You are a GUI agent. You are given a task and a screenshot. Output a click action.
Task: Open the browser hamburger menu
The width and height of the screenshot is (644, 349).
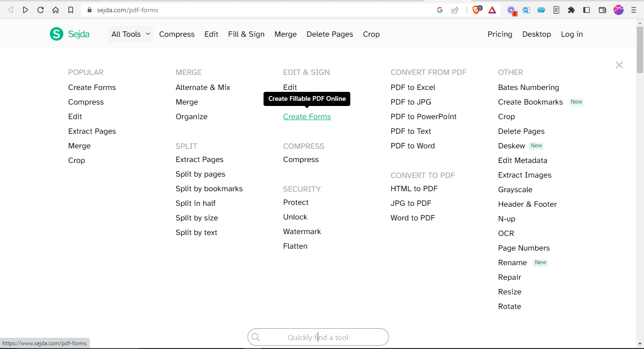[633, 9]
